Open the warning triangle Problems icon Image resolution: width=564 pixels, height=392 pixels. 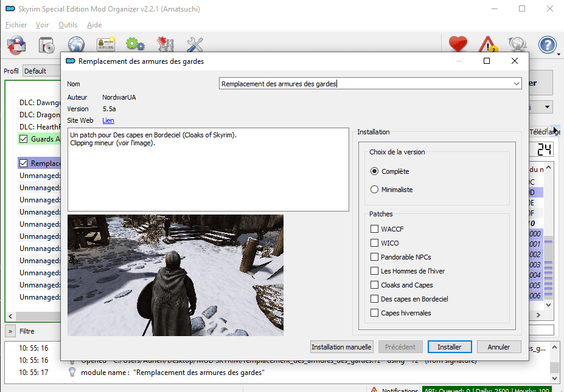coord(488,44)
